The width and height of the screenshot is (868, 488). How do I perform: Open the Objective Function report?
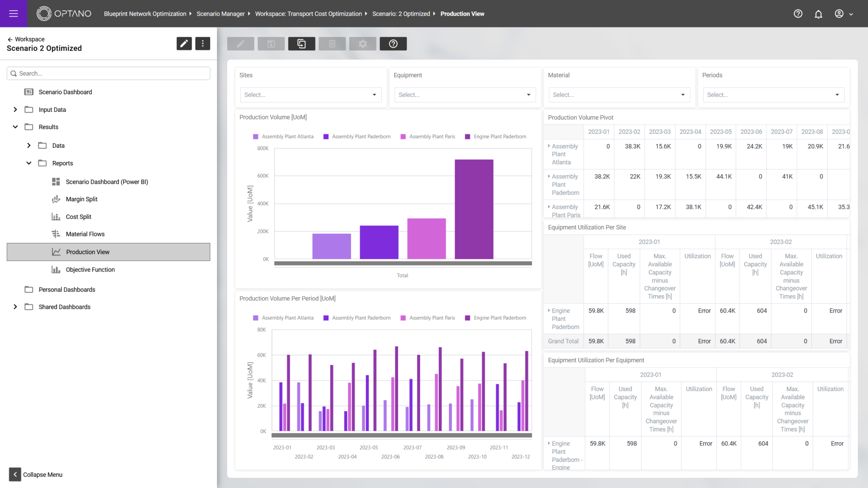point(89,269)
